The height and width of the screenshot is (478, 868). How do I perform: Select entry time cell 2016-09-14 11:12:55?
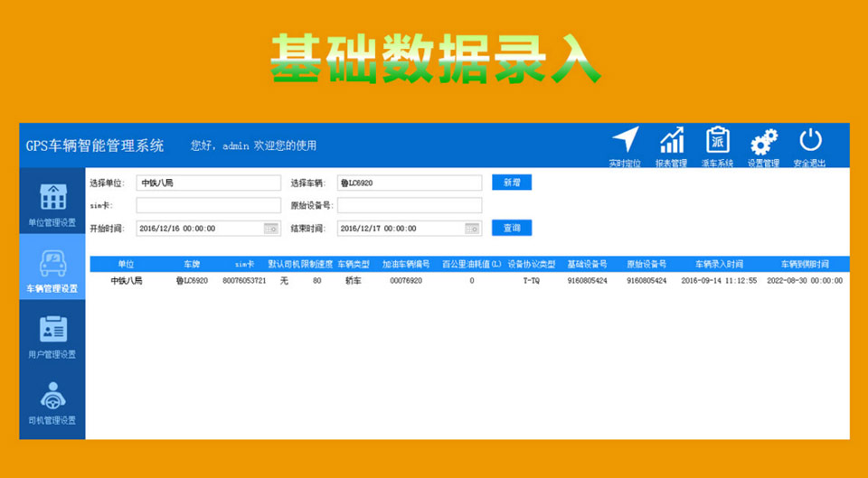click(719, 281)
